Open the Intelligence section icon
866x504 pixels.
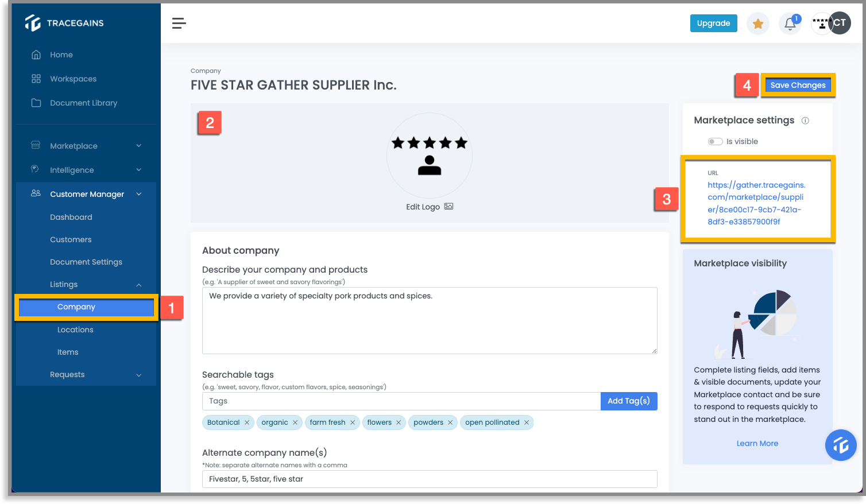tap(36, 169)
